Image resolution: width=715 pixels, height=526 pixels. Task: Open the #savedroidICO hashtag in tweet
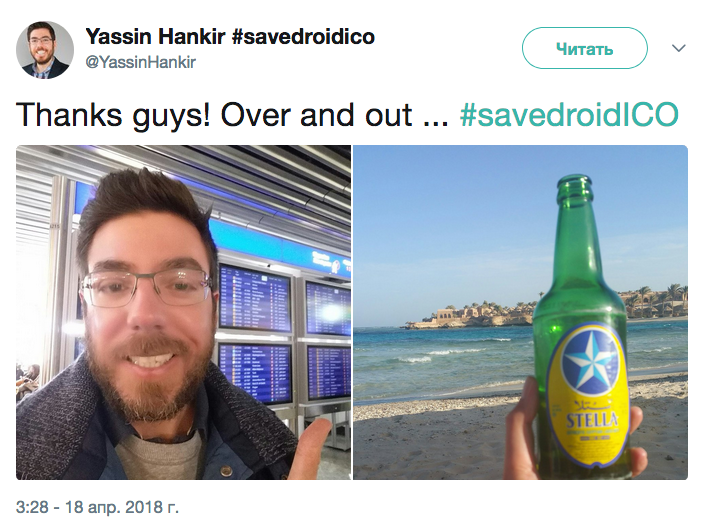[x=570, y=115]
